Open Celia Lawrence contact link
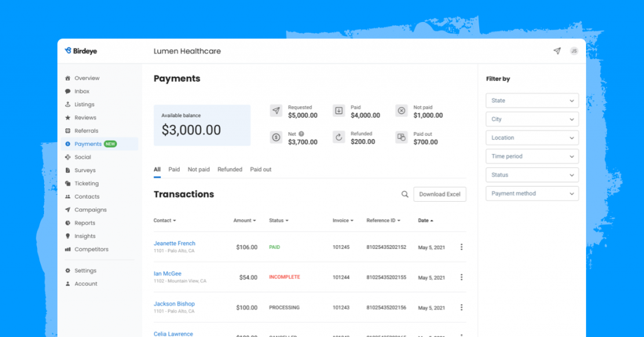This screenshot has height=337, width=644. 174,334
